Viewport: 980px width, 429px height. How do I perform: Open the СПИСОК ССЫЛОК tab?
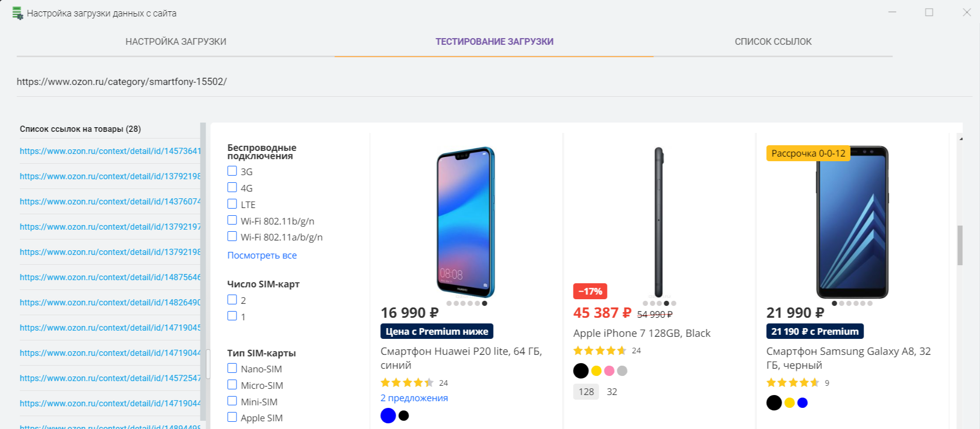[x=773, y=42]
